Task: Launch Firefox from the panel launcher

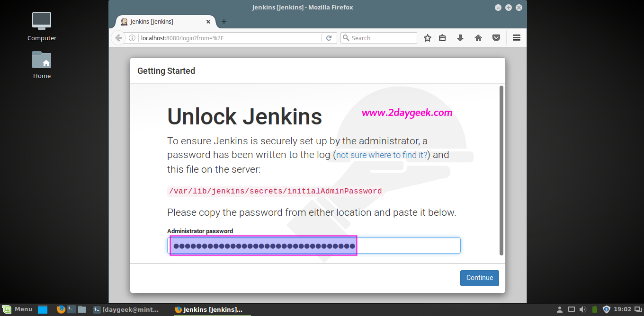Action: [61, 309]
